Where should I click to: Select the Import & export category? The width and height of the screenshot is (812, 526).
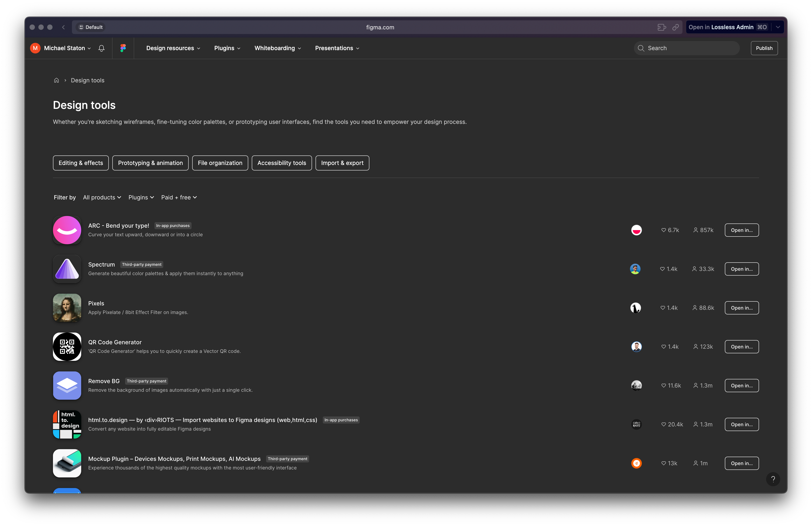click(x=342, y=163)
